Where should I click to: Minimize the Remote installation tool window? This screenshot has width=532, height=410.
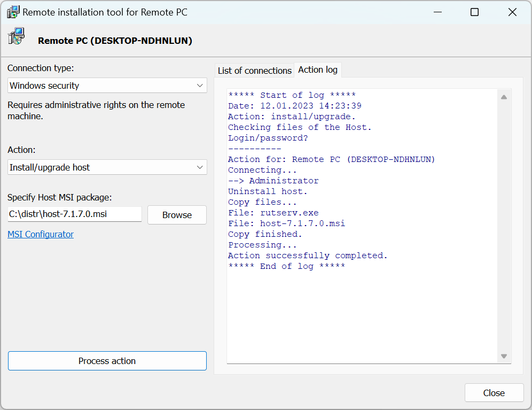click(x=437, y=12)
